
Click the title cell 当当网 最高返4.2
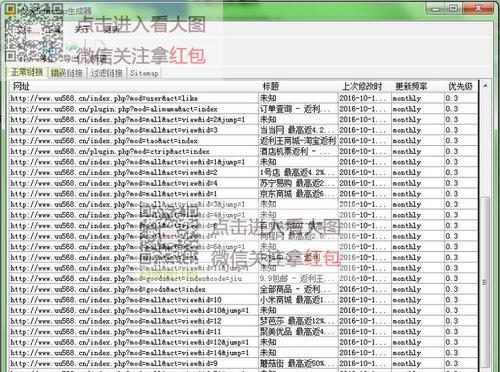pyautogui.click(x=298, y=130)
